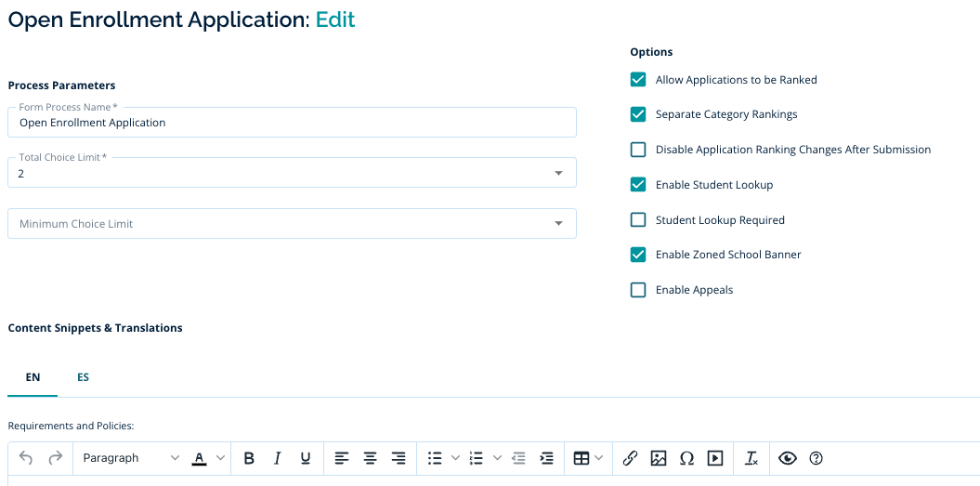Viewport: 980px width, 486px height.
Task: Switch to the ES translation tab
Action: point(83,377)
